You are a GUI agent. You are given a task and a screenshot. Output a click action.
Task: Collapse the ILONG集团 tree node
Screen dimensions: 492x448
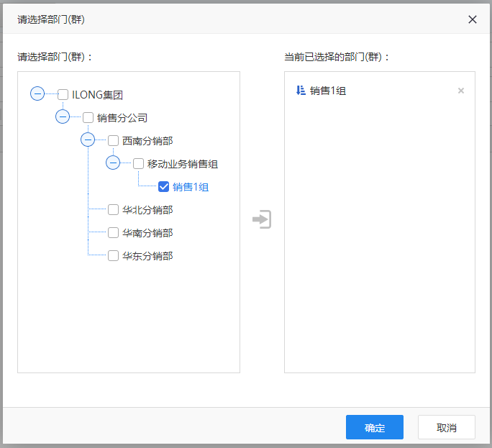37,93
